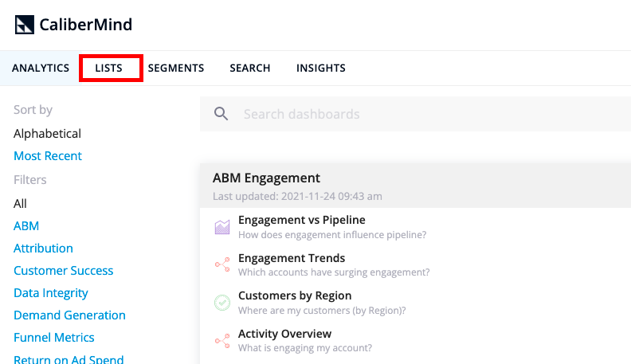Click the Activity Overview network icon
631x364 pixels.
point(222,341)
